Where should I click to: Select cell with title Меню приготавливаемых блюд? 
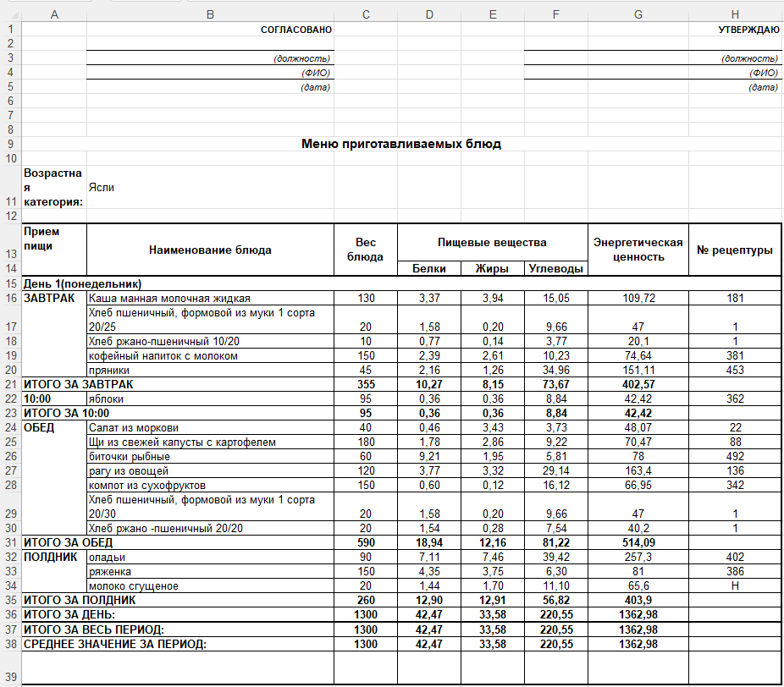pyautogui.click(x=401, y=144)
